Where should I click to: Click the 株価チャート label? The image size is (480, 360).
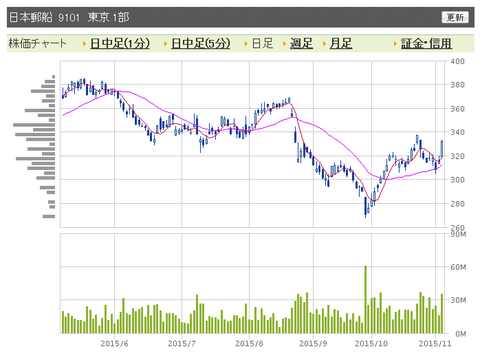tap(37, 43)
